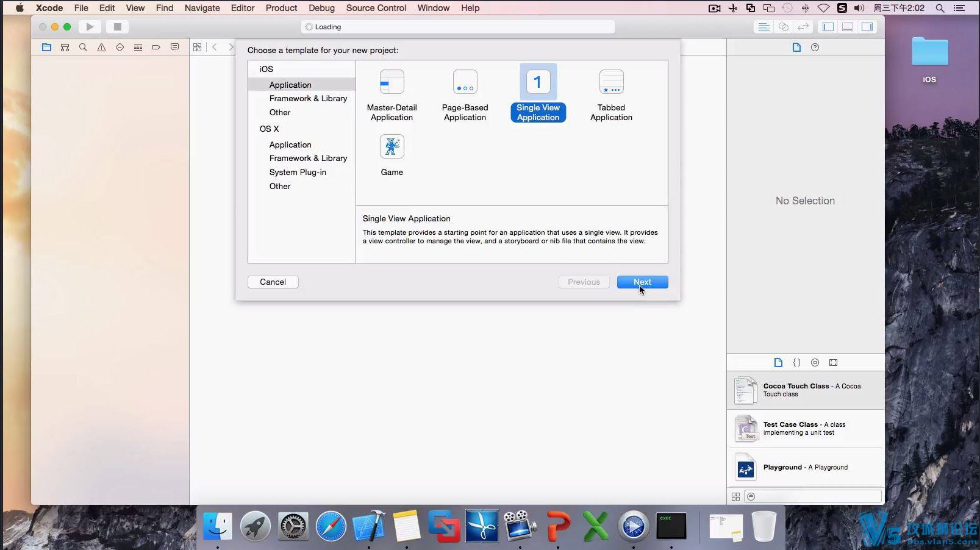
Task: Toggle the Utilities pane visibility
Action: tap(867, 27)
